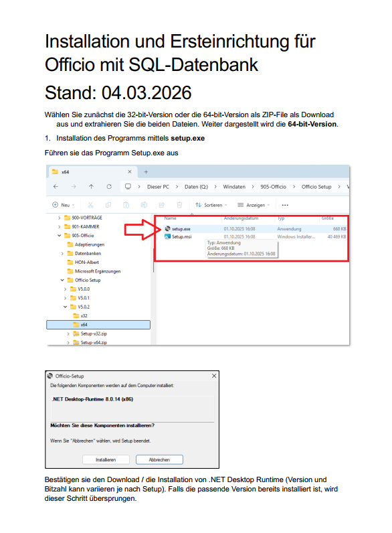Sort files by Änderungsdatum column header

241,218
